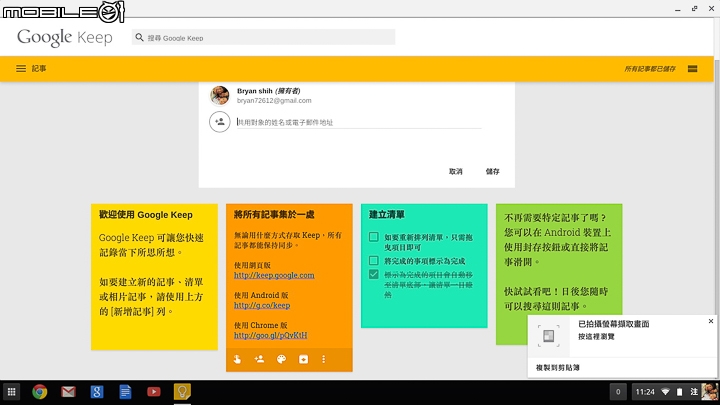This screenshot has height=405, width=720.
Task: Uncheck the completed strikethrough list item
Action: [x=374, y=275]
